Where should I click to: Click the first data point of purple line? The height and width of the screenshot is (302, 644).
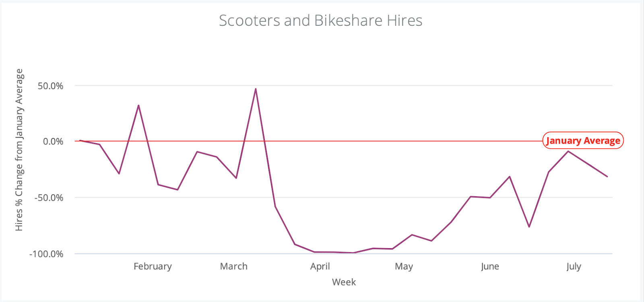[x=80, y=140]
